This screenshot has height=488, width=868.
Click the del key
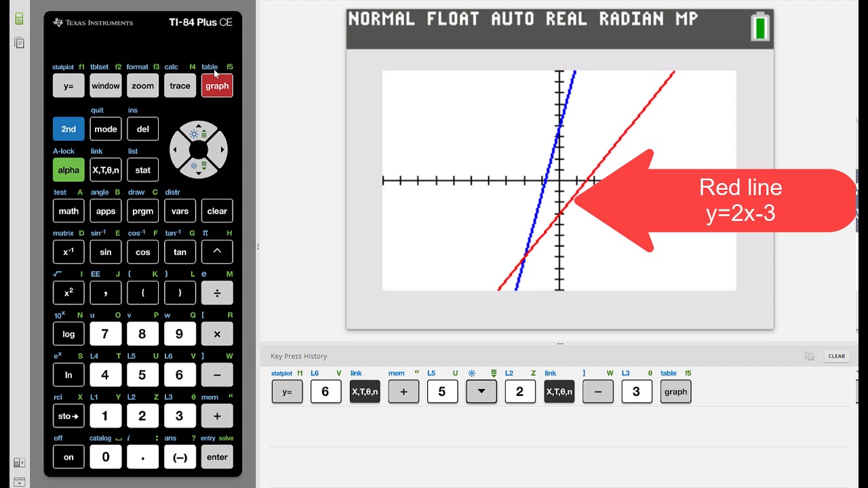pyautogui.click(x=143, y=129)
